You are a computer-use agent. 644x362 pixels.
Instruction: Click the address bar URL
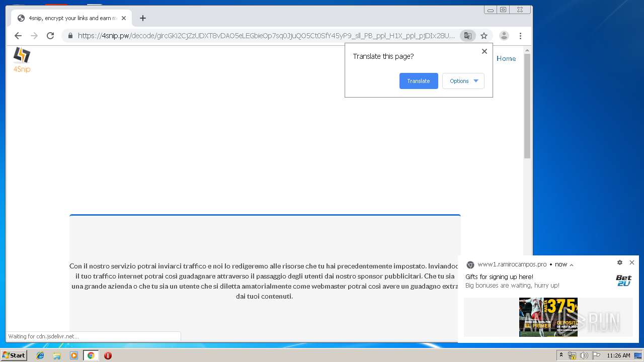(x=266, y=36)
